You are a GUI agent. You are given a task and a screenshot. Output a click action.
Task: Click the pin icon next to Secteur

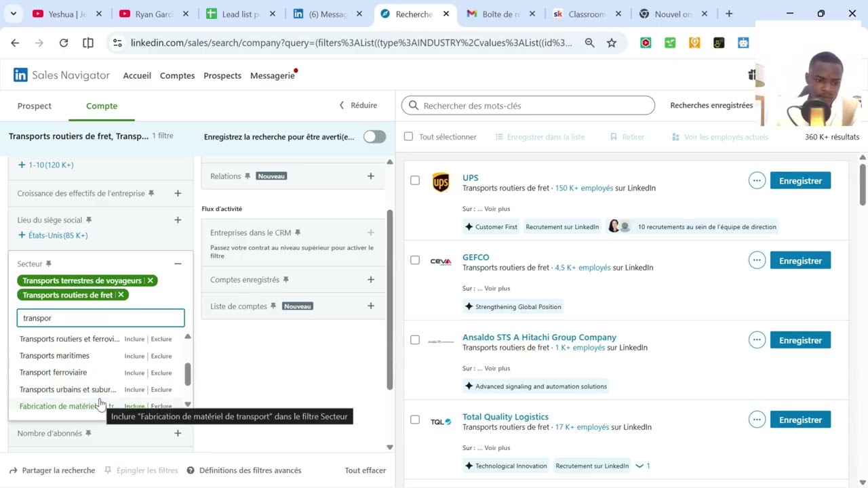(48, 264)
